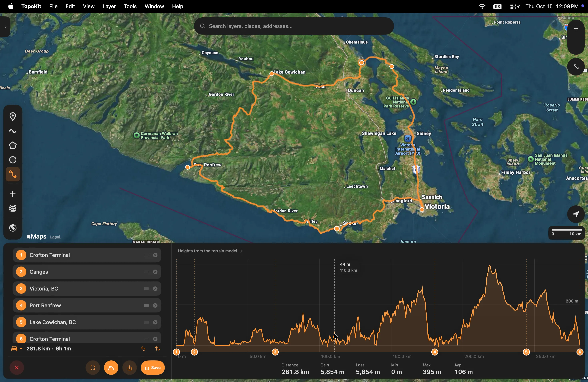Image resolution: width=588 pixels, height=382 pixels.
Task: Click the location arrow button
Action: click(576, 214)
